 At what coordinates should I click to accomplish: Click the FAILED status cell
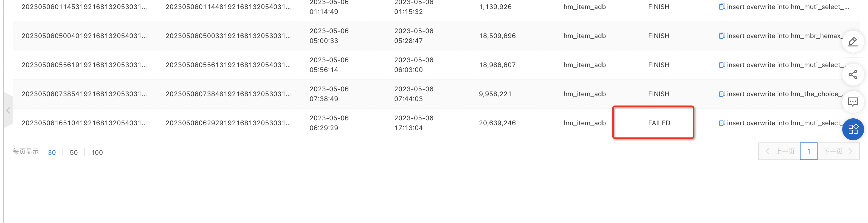click(x=659, y=123)
